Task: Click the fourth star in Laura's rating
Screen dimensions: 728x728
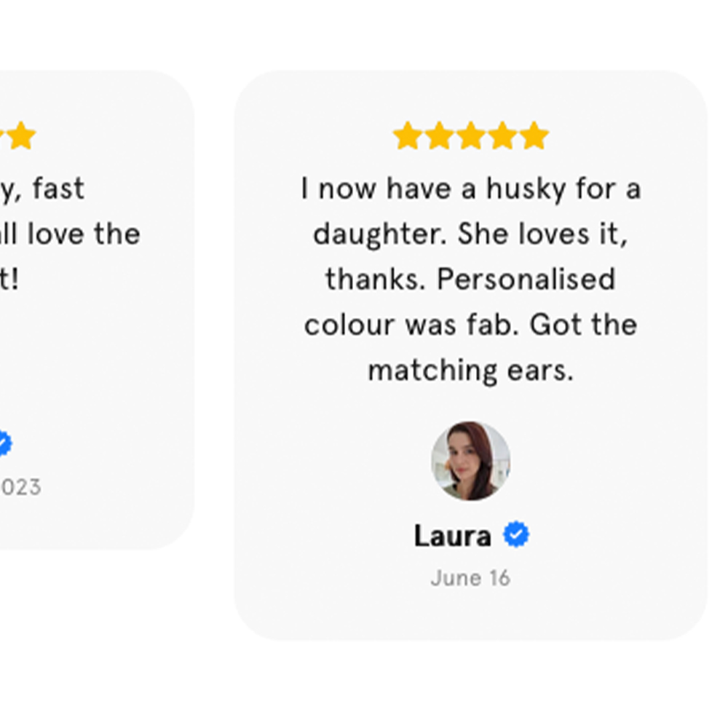Action: 502,136
